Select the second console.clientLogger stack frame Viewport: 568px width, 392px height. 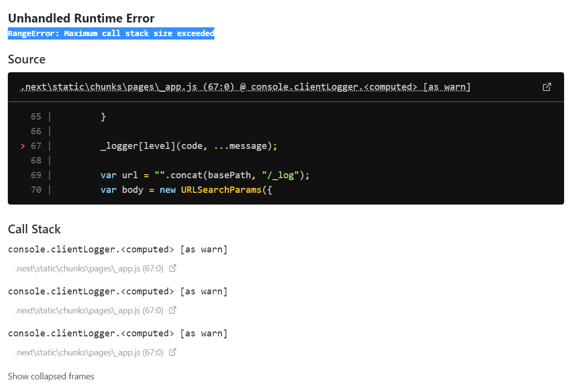click(117, 291)
